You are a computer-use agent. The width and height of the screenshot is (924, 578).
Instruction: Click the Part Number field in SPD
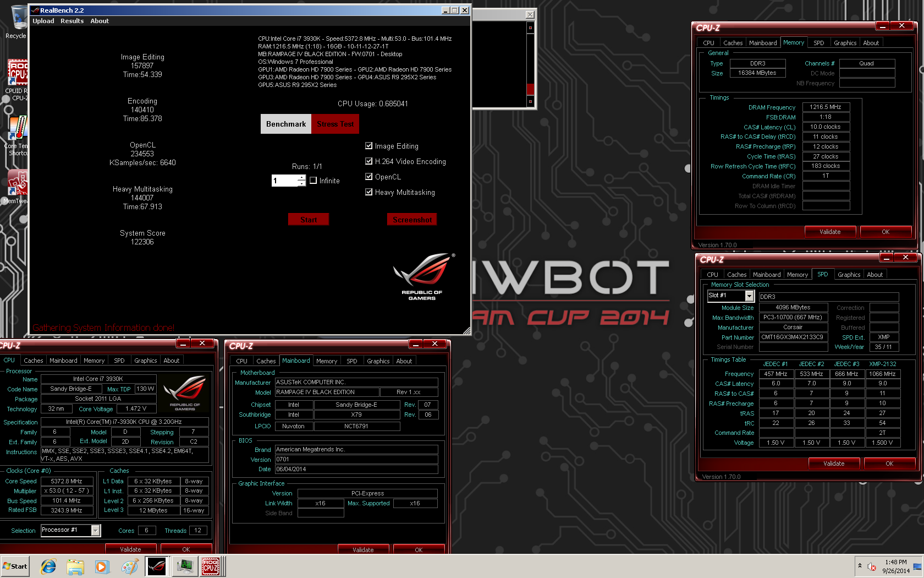793,337
